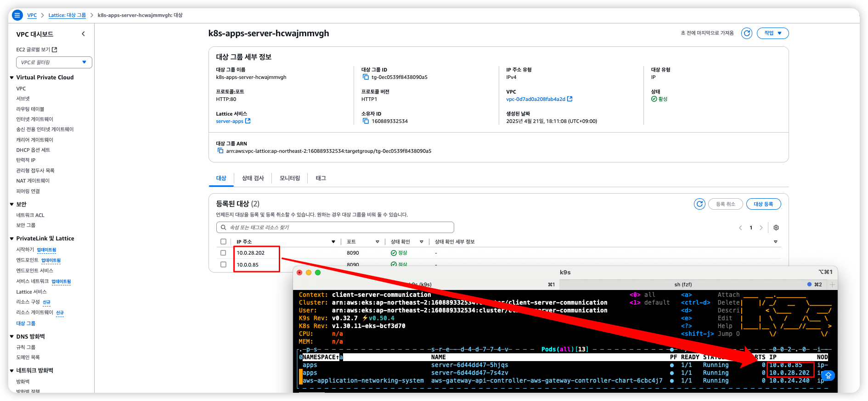
Task: Copy the owner ID 160889332534
Action: 366,121
